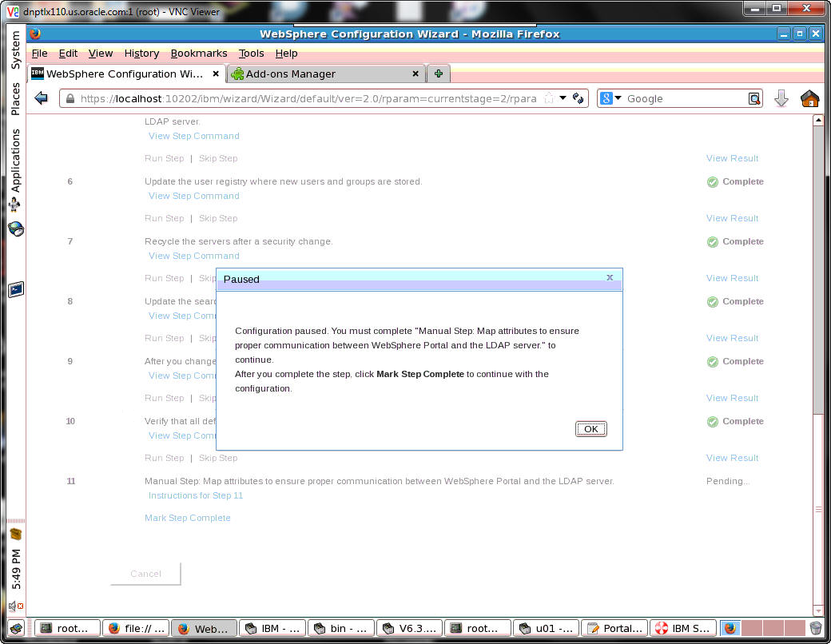Switch to the 'file://' Firefox taskbar window
This screenshot has height=644, width=831.
(136, 628)
